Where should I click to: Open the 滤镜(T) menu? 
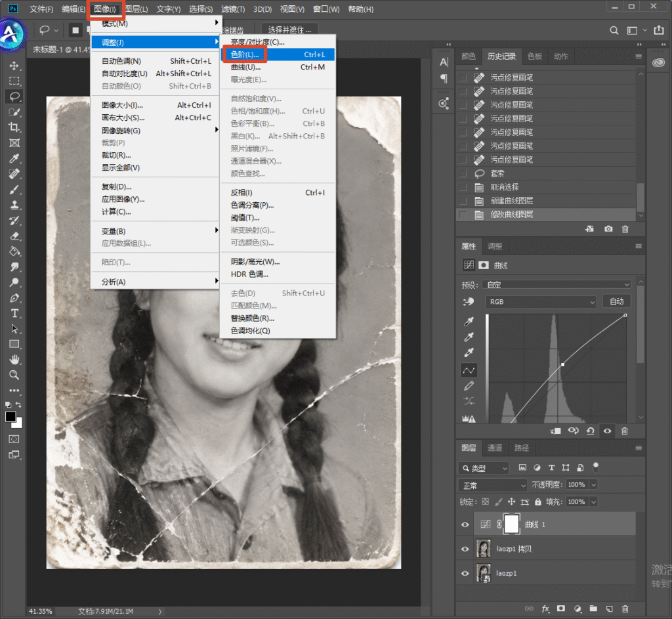[233, 9]
